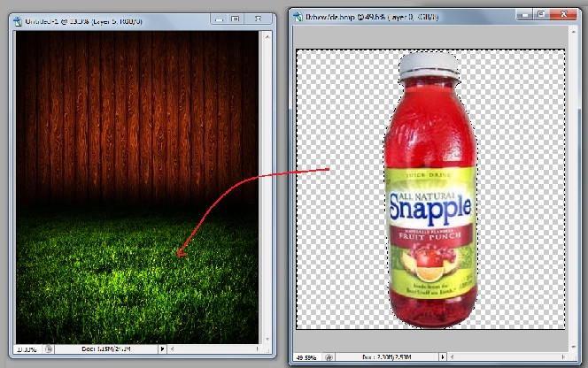The image size is (588, 368).
Task: Click the vertical scroll up arrow in the dz.bmp window
Action: (x=574, y=33)
